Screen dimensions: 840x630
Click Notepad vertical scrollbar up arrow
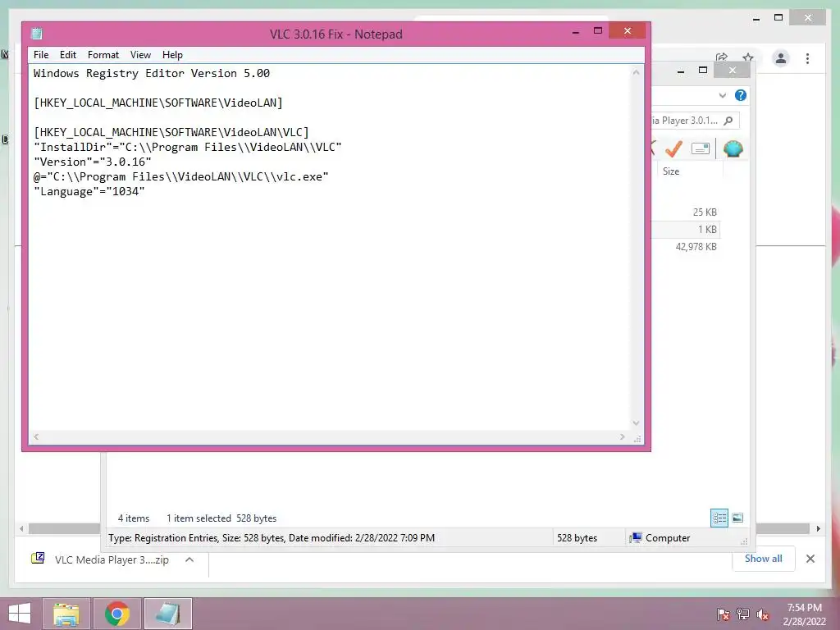pos(636,72)
